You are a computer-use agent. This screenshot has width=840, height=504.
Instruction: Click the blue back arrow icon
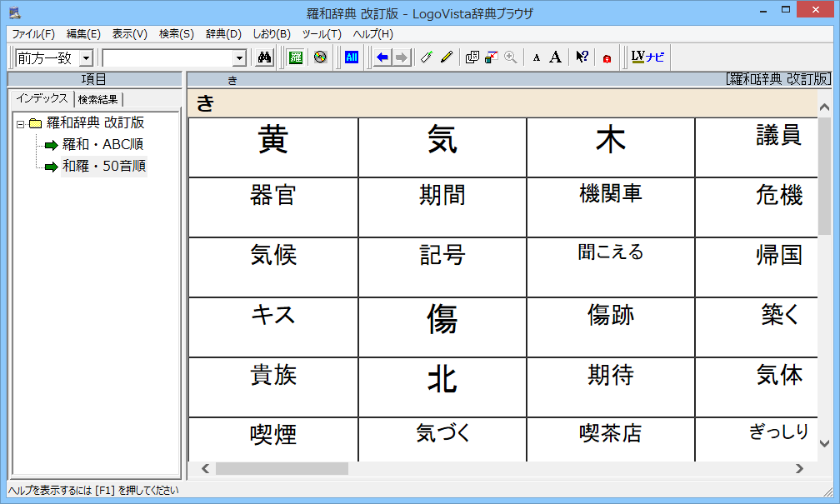click(382, 57)
